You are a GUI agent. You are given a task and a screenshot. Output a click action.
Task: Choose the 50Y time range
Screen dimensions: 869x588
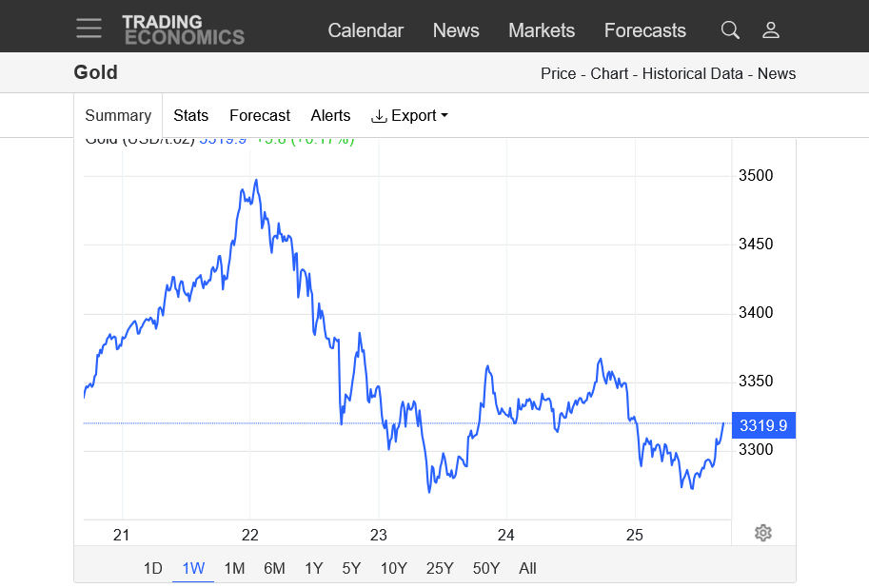(x=485, y=568)
